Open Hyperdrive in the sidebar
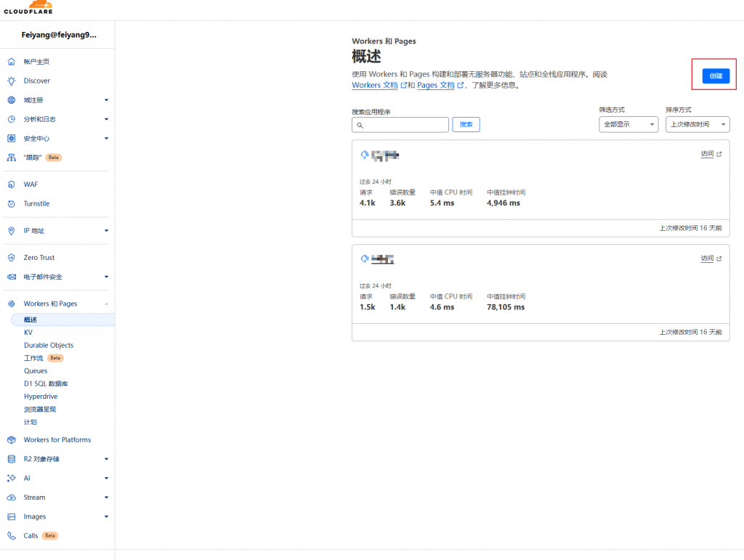This screenshot has width=744, height=560. (41, 397)
